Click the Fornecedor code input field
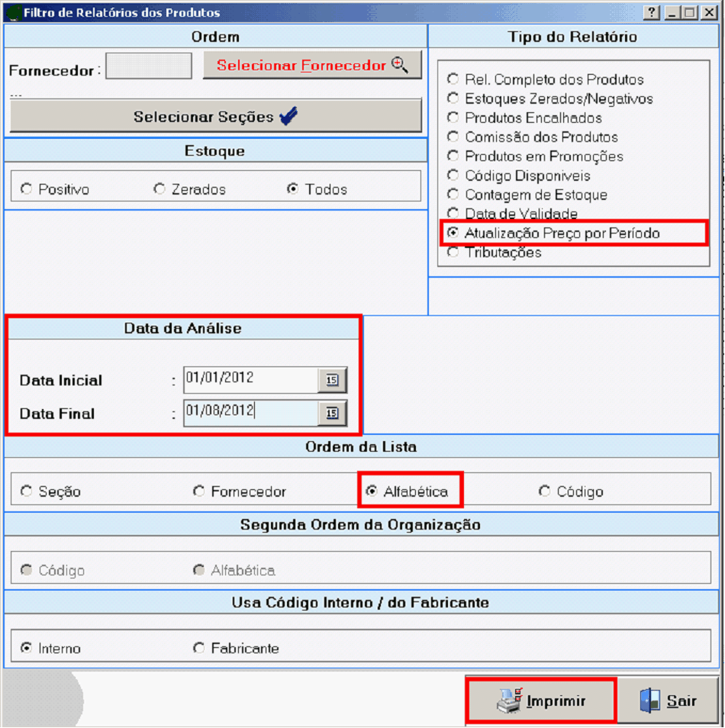The image size is (725, 728). pos(149,66)
